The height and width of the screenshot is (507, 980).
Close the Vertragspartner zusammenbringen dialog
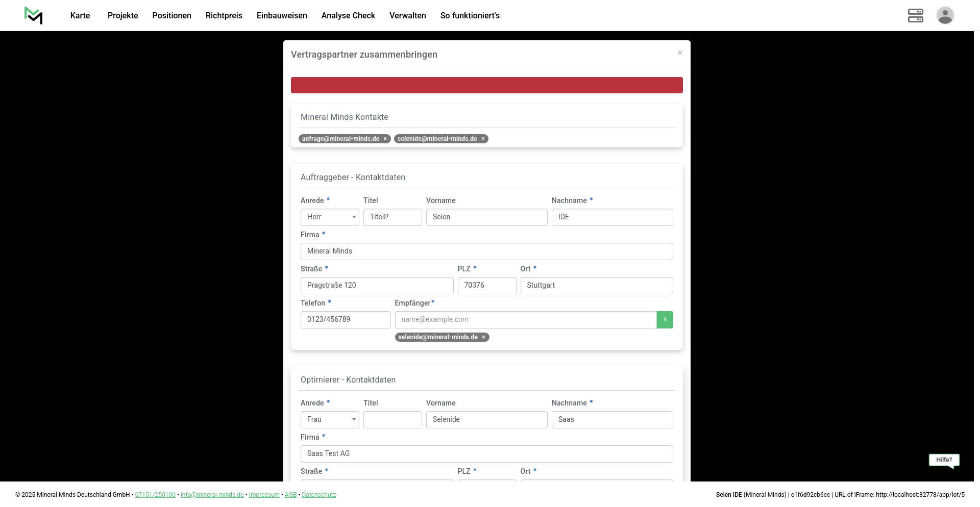[x=679, y=53]
